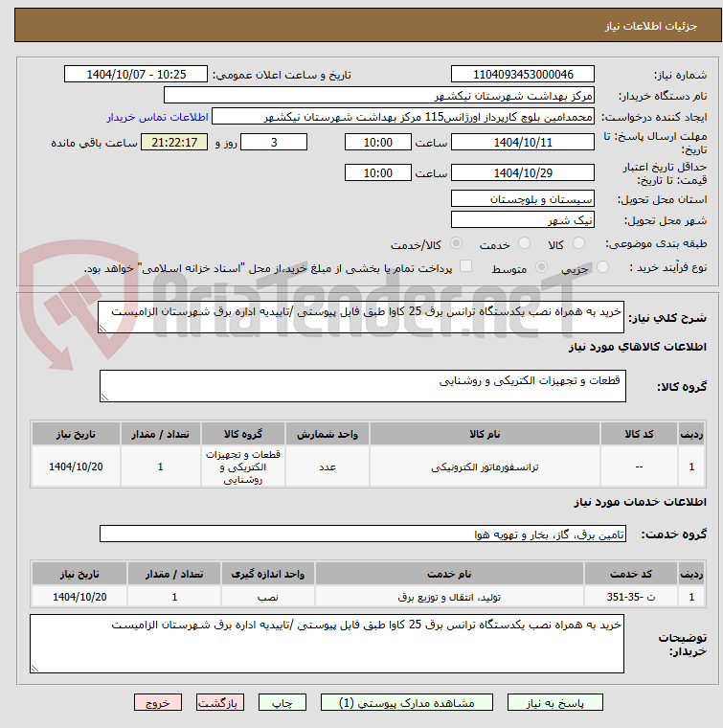This screenshot has width=723, height=728.
Task: Click the 'خروج' exit button
Action: pyautogui.click(x=158, y=702)
